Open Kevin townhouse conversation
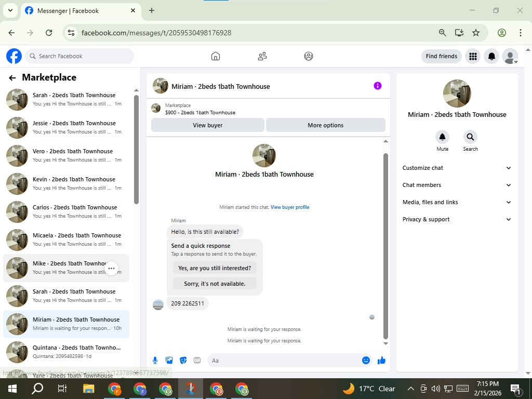532x399 pixels. [x=66, y=183]
